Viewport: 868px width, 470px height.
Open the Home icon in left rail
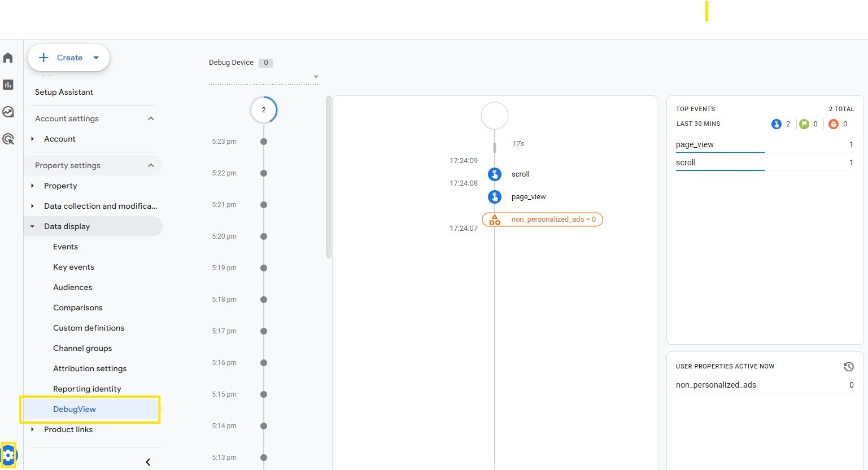click(x=8, y=58)
